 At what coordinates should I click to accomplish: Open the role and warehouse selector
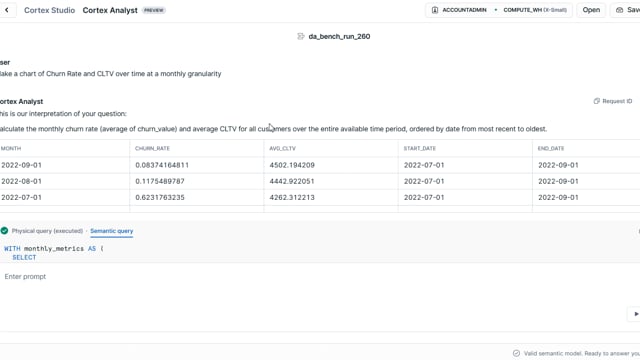(x=499, y=10)
